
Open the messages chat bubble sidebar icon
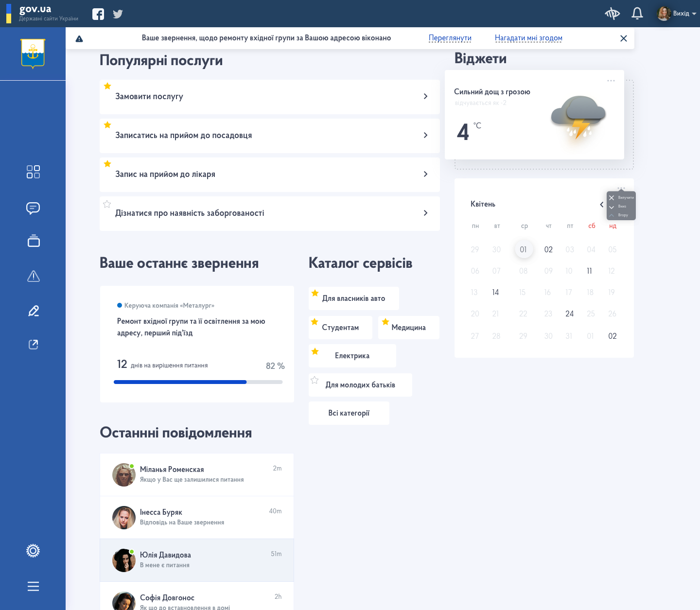33,208
